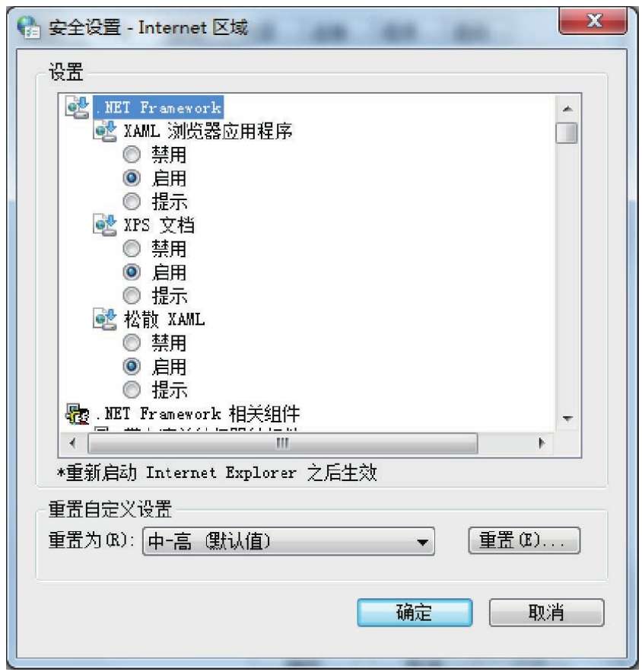Click the 取消 button

(546, 613)
